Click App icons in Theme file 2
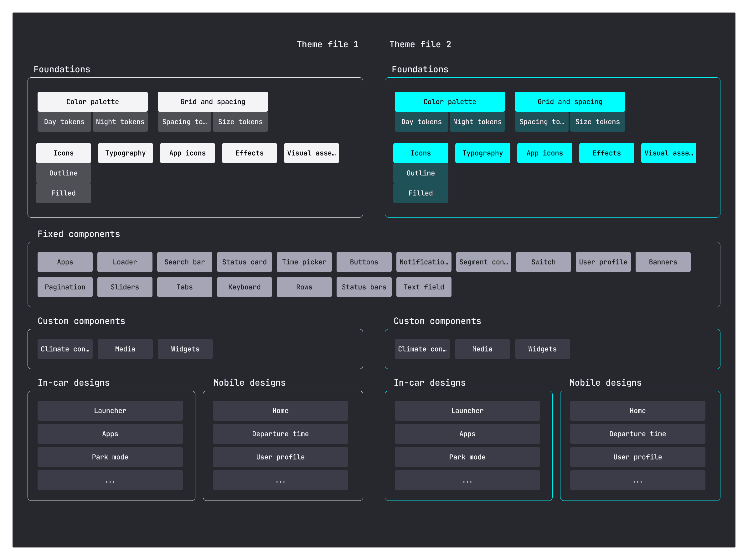748x560 pixels. (x=544, y=153)
